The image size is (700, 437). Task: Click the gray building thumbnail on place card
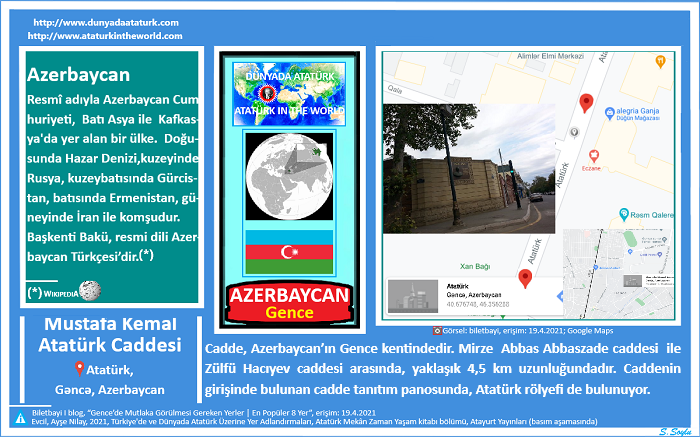click(413, 296)
